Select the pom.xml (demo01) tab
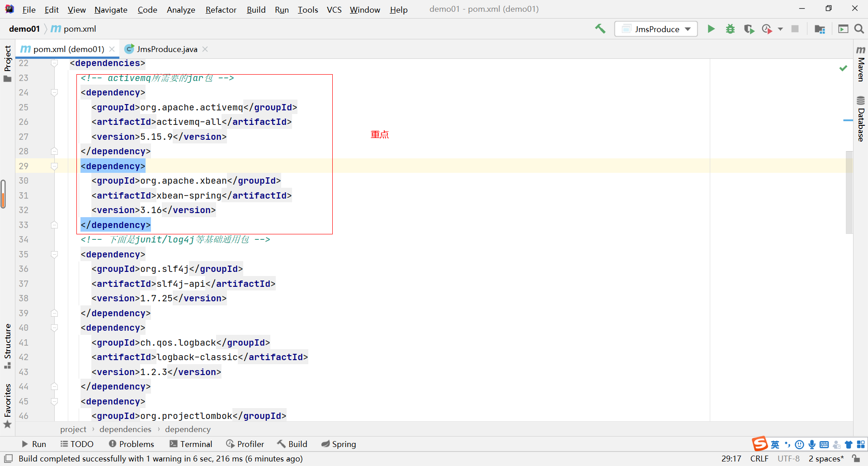This screenshot has width=868, height=466. point(68,49)
